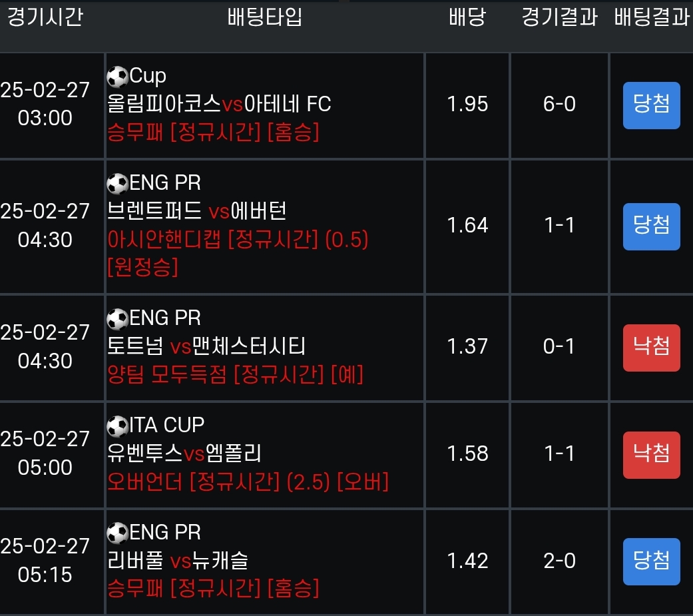Click the 당첨 badge for 올림피아코스 match
This screenshot has height=616, width=693.
click(651, 105)
